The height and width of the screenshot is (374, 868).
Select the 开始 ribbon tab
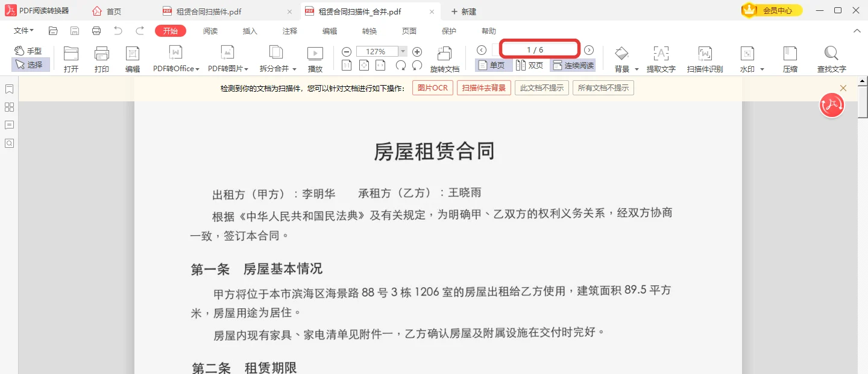[x=171, y=31]
